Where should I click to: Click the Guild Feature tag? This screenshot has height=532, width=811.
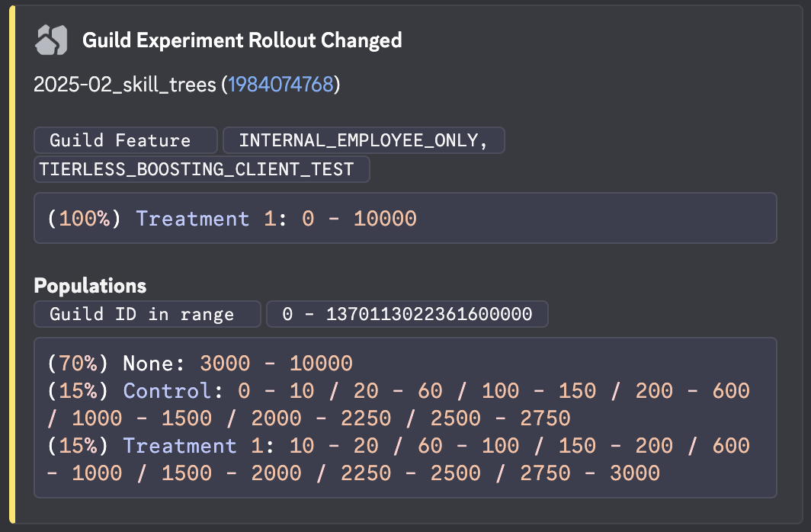pos(126,140)
